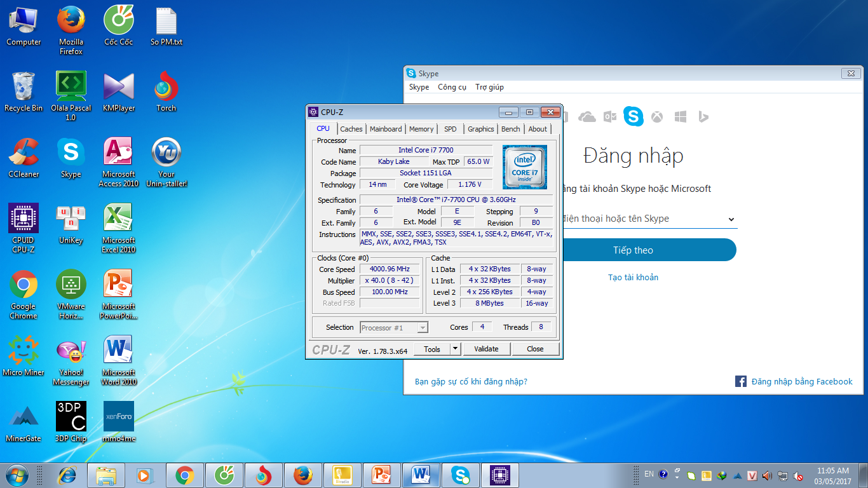Click the OneDrive cloud icon in Skype

(587, 117)
